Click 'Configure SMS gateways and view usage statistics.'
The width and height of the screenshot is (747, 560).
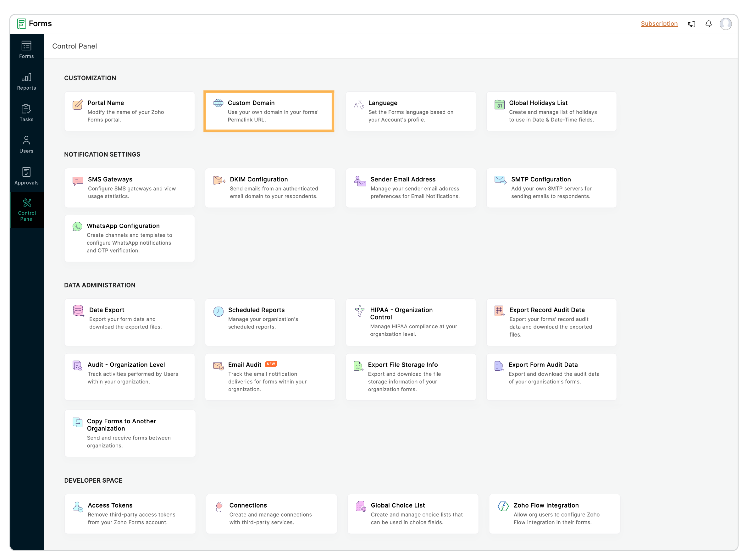coord(132,192)
